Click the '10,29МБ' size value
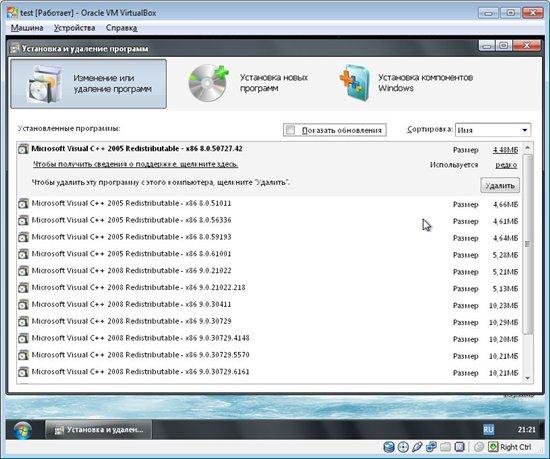The image size is (550, 459). 503,322
